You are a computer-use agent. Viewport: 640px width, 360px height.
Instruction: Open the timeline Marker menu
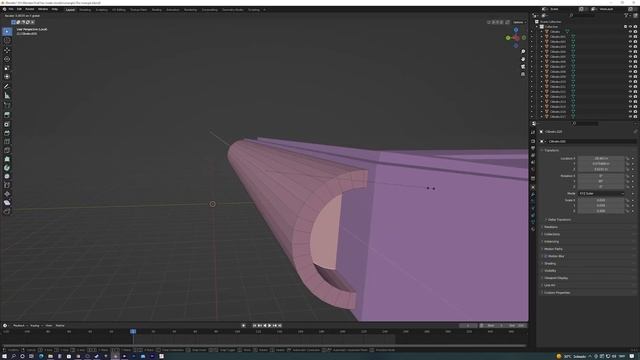point(60,326)
